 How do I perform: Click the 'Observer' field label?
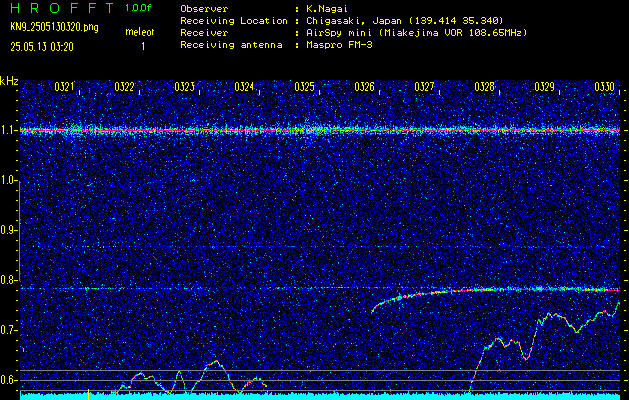click(x=204, y=9)
